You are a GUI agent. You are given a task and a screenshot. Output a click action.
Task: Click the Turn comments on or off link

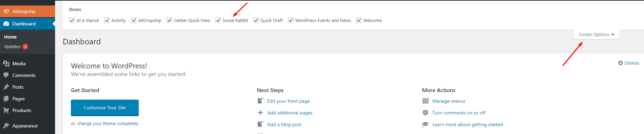459,113
